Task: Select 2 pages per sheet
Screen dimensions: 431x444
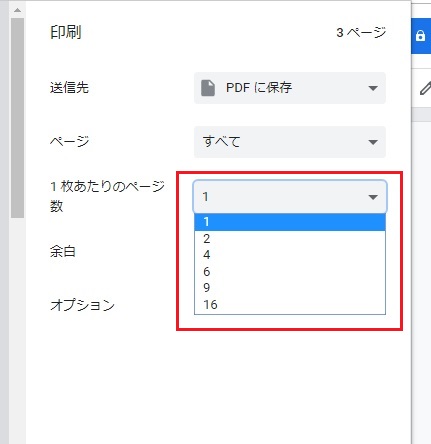Action: 290,239
